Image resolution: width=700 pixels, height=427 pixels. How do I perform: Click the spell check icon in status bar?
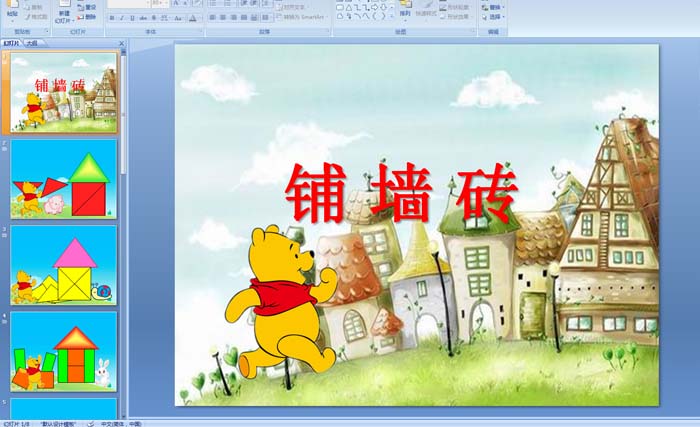pyautogui.click(x=90, y=423)
